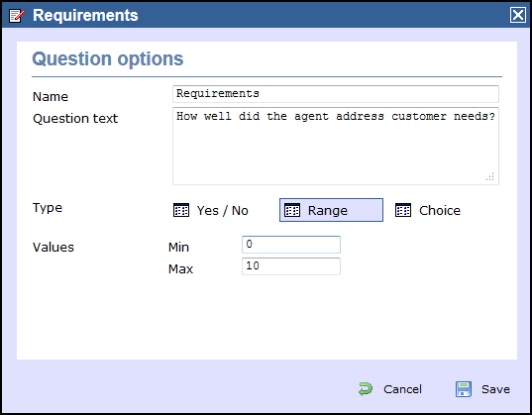Save the question options
This screenshot has width=532, height=415.
point(482,389)
